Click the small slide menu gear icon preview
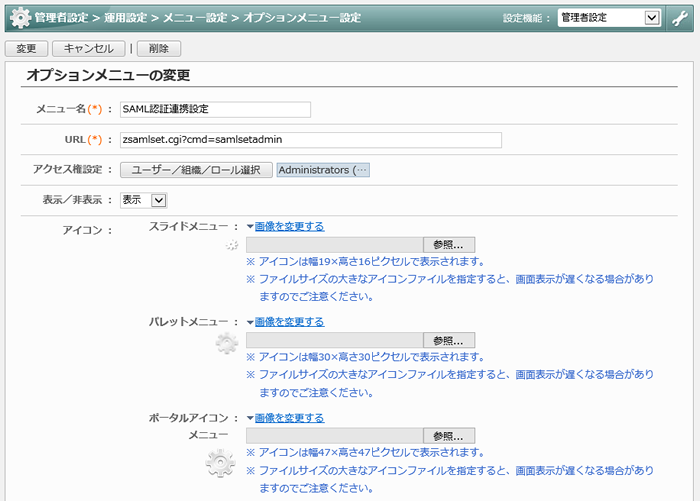Image resolution: width=700 pixels, height=501 pixels. coord(232,245)
